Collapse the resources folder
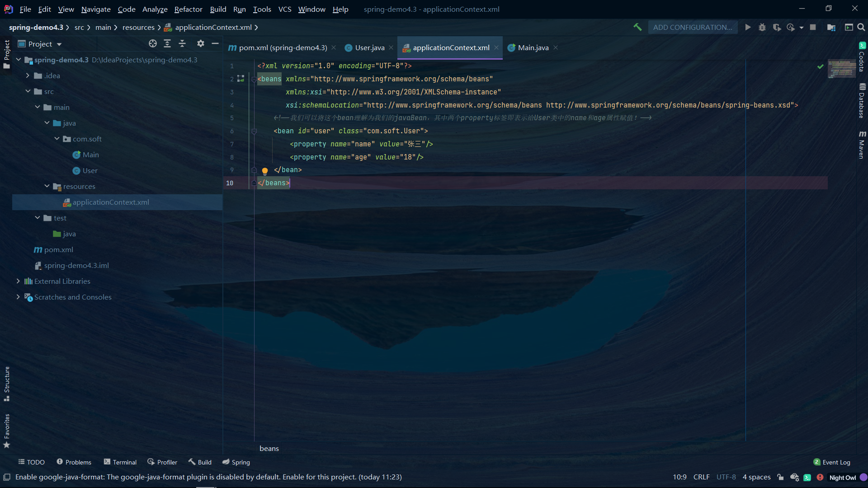This screenshot has height=488, width=868. [47, 186]
